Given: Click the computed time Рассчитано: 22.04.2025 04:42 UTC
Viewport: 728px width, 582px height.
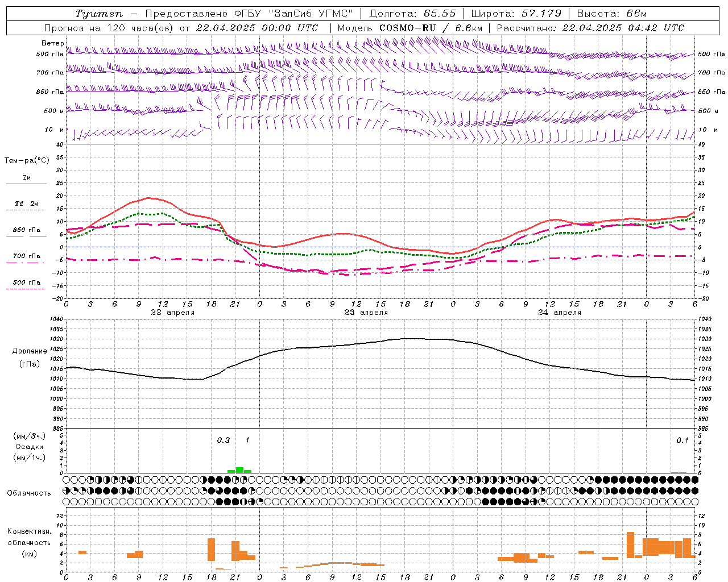Looking at the screenshot, I should click(590, 27).
